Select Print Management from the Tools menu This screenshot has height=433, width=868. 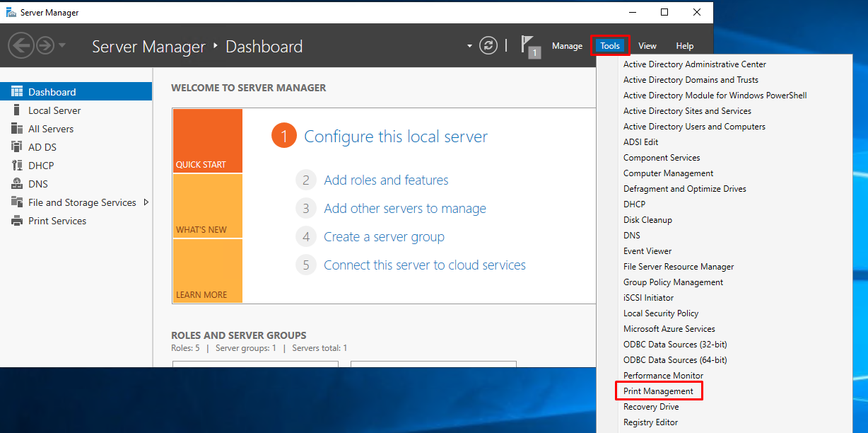coord(658,391)
